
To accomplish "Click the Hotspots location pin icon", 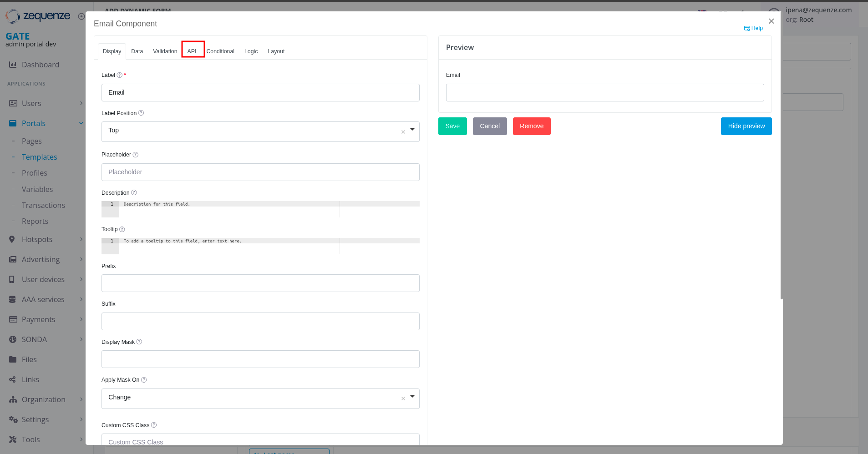I will click(x=12, y=239).
